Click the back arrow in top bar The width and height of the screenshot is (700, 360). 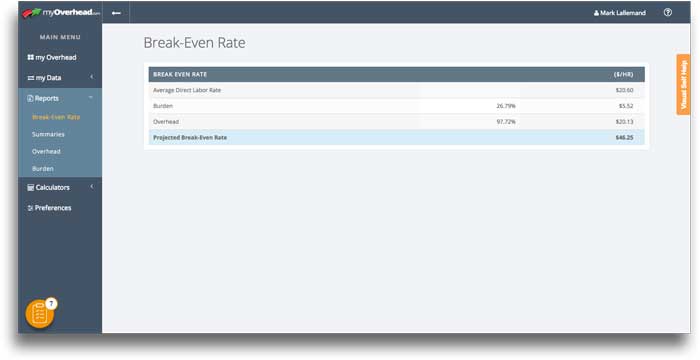coord(116,13)
